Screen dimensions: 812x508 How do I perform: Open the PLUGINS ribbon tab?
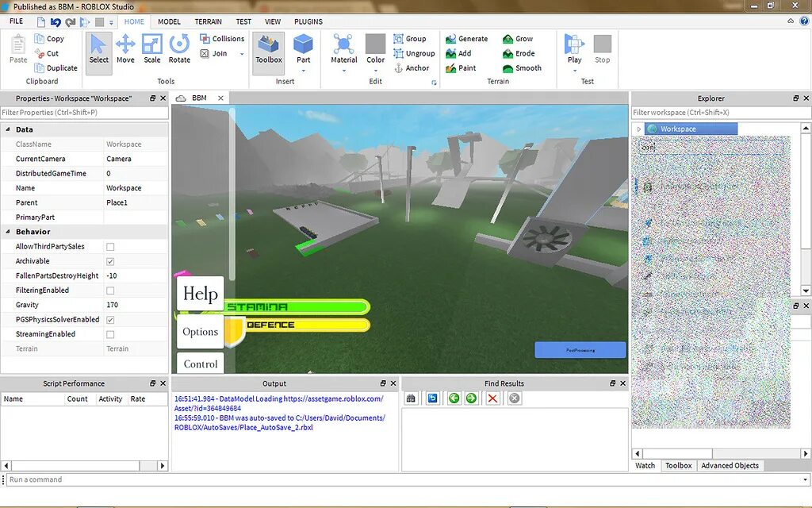[x=308, y=21]
